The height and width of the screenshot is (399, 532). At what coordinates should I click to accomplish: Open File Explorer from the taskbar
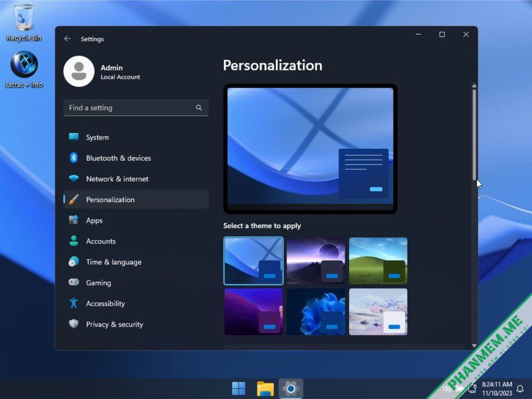[x=265, y=388]
